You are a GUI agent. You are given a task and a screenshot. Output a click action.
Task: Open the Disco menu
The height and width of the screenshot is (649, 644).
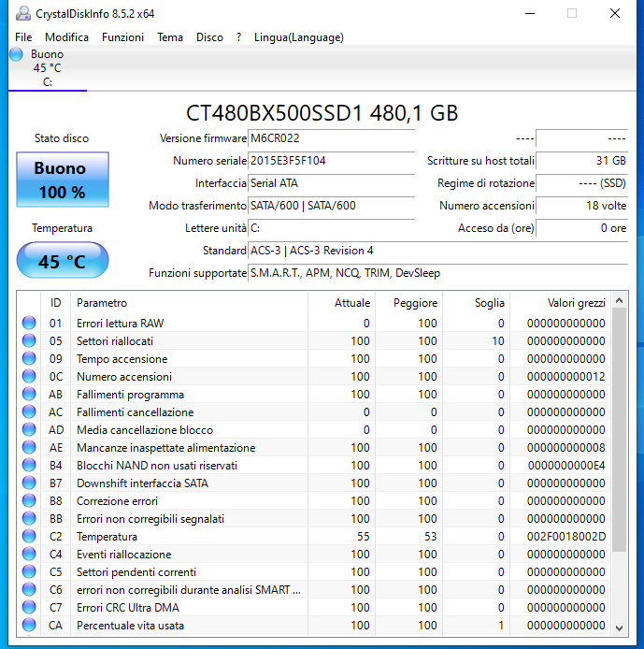(209, 37)
